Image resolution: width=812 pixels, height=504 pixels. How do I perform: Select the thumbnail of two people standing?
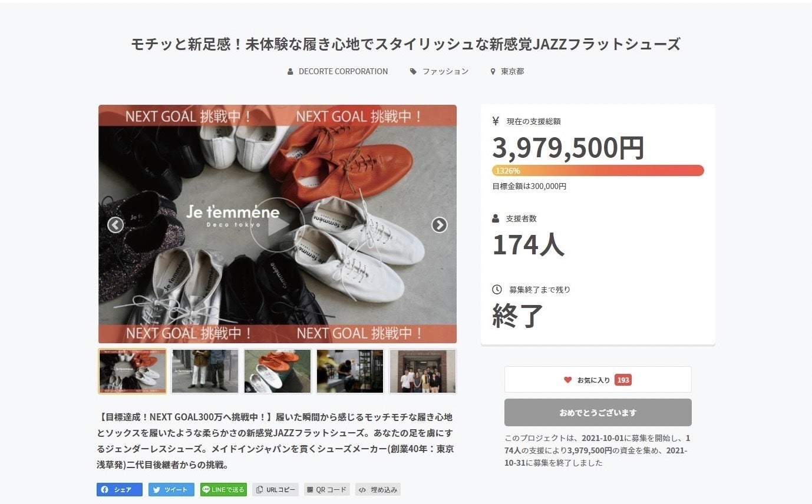coord(205,371)
